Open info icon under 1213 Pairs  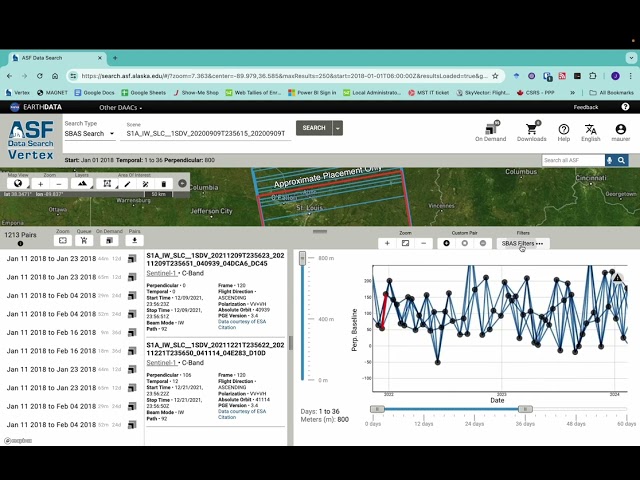coord(20,244)
